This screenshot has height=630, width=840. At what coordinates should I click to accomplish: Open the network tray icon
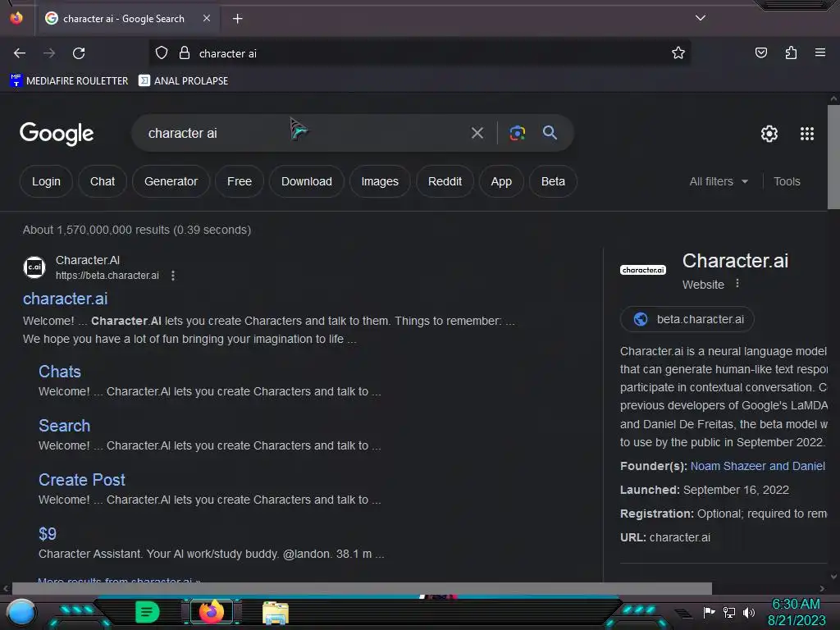(x=729, y=612)
